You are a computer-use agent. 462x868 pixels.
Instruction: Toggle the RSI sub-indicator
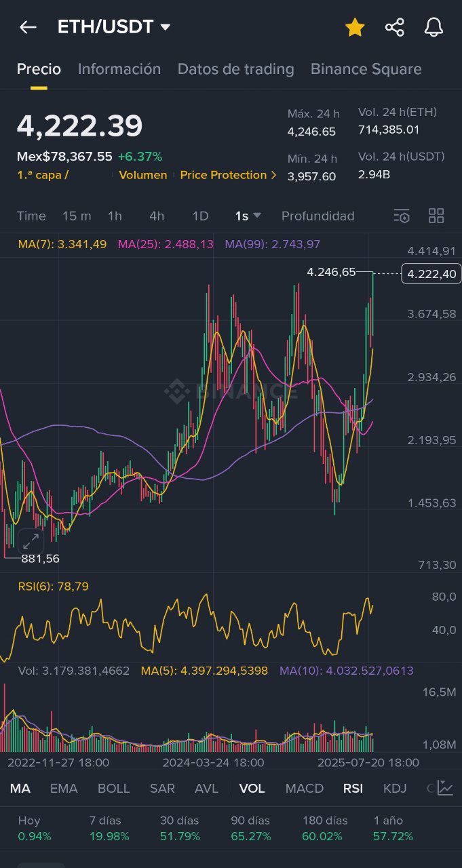coord(353,788)
